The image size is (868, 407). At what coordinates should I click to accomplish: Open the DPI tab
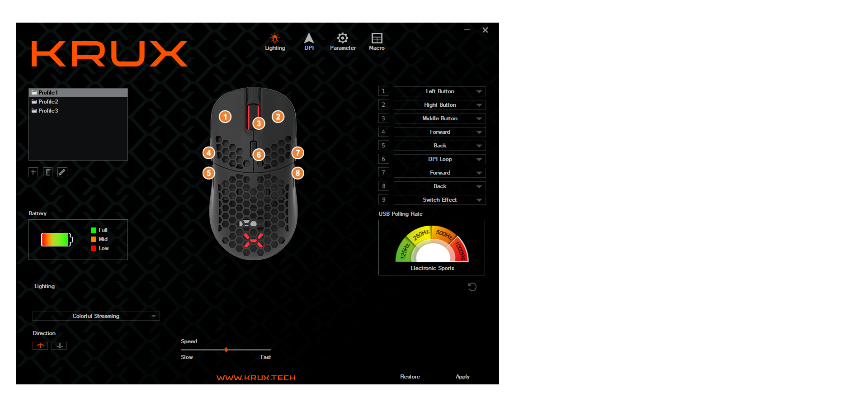[x=309, y=42]
